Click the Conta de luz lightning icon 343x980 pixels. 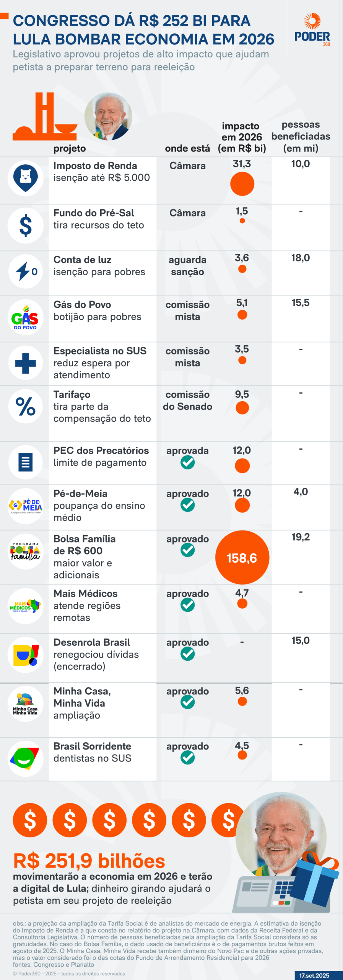click(26, 271)
